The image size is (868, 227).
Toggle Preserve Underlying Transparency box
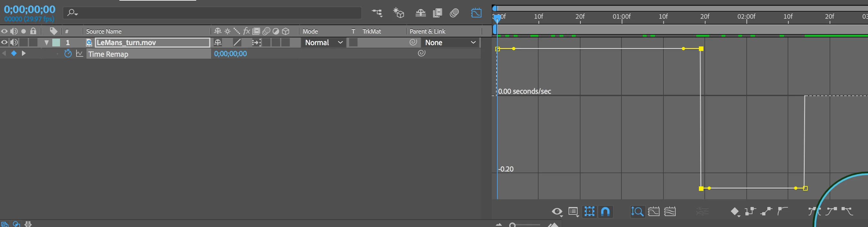click(353, 43)
